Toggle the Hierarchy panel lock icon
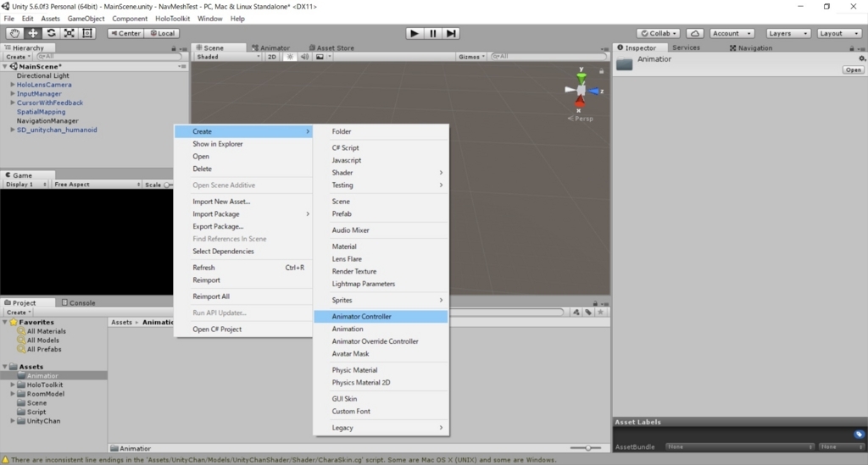The height and width of the screenshot is (465, 868). (173, 48)
